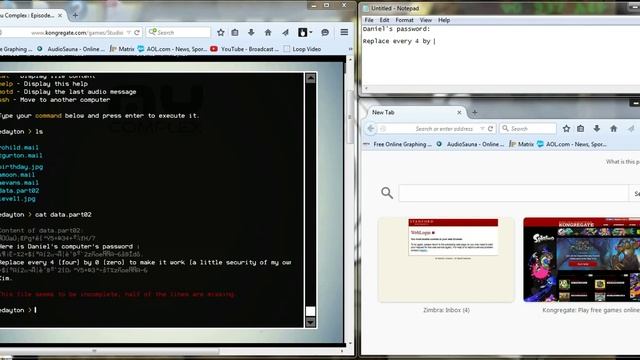Open Notepad Format menu
This screenshot has height=360, width=640.
(404, 20)
